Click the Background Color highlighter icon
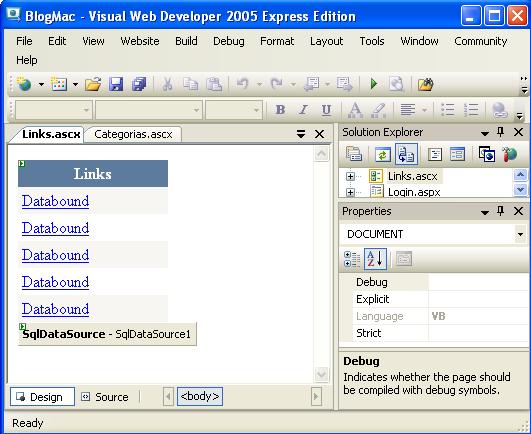The width and height of the screenshot is (531, 434). [x=379, y=110]
